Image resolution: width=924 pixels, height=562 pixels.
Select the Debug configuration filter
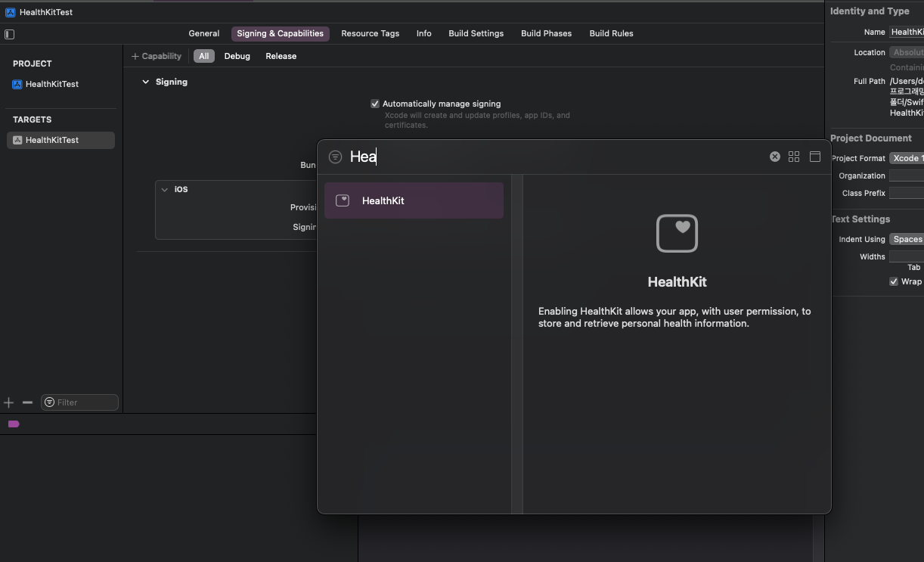click(x=237, y=56)
